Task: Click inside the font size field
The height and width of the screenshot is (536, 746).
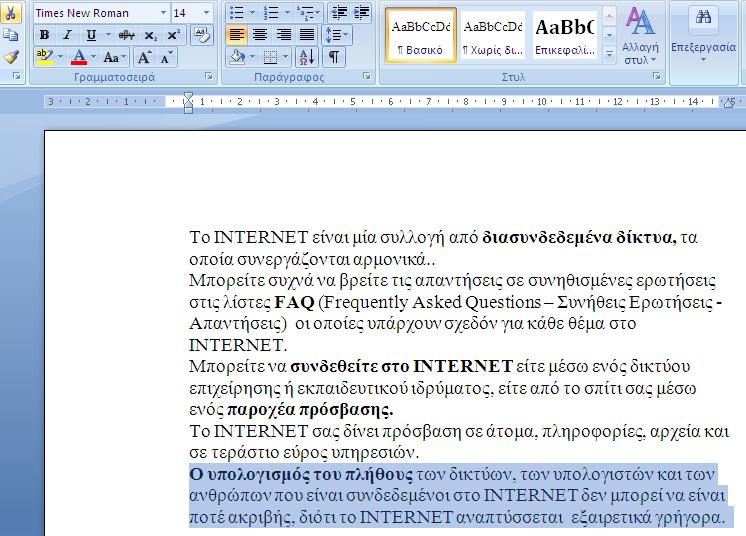Action: [x=186, y=13]
